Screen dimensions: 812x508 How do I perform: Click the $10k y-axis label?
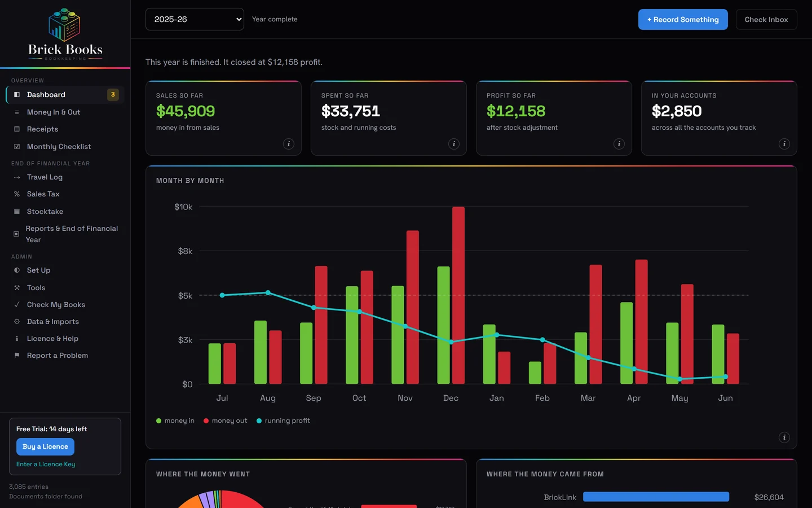(x=183, y=207)
